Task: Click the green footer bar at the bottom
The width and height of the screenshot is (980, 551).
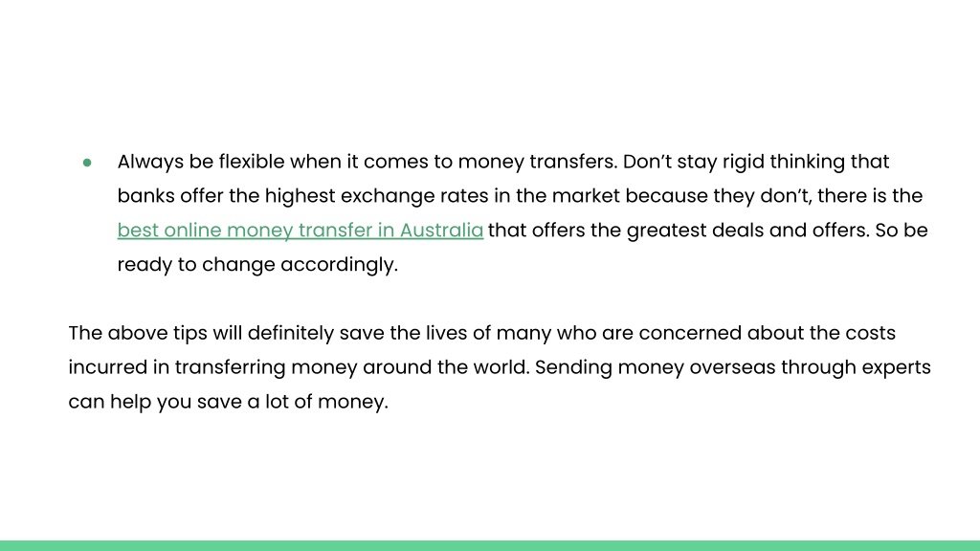Action: coord(490,545)
